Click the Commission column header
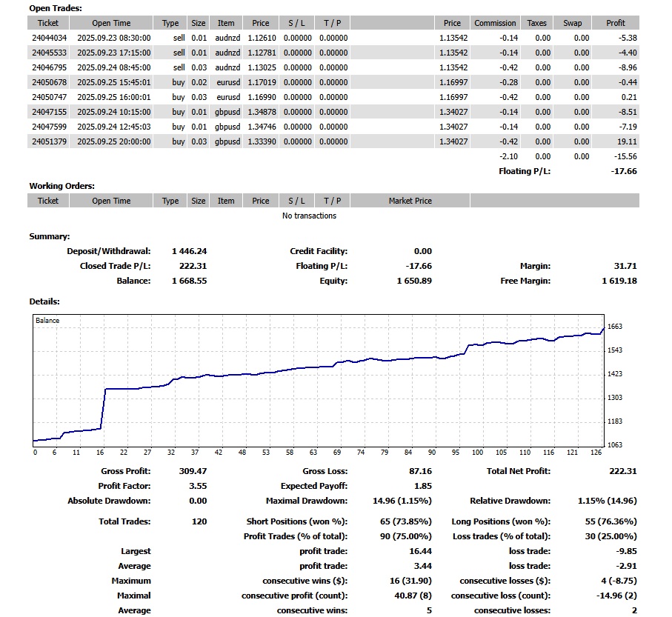Image resolution: width=672 pixels, height=617 pixels. (495, 23)
